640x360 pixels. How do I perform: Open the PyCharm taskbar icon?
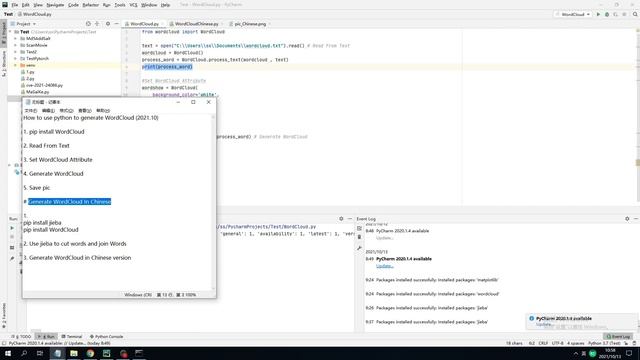107,353
